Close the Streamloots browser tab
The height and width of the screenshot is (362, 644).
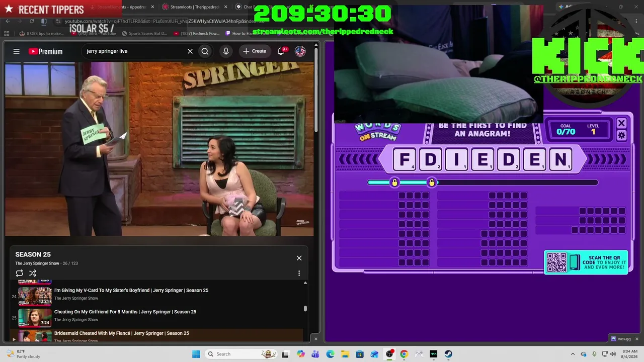click(225, 7)
